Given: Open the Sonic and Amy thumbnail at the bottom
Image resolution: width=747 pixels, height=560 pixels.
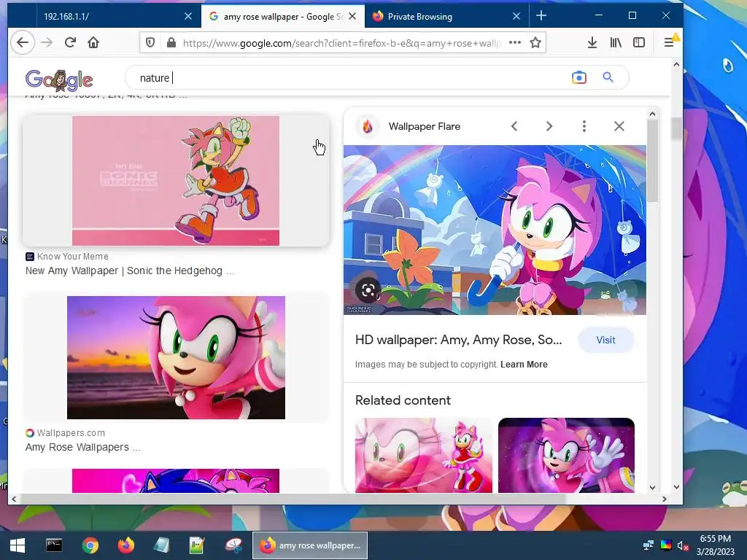Looking at the screenshot, I should point(176,481).
